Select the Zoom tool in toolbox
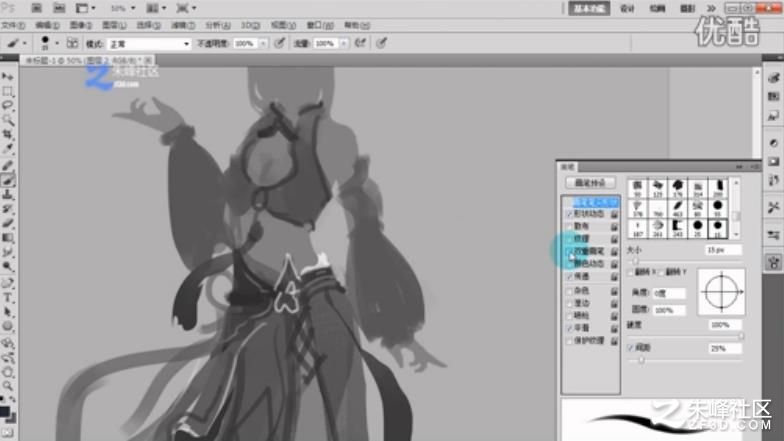The height and width of the screenshot is (441, 784). coord(8,386)
